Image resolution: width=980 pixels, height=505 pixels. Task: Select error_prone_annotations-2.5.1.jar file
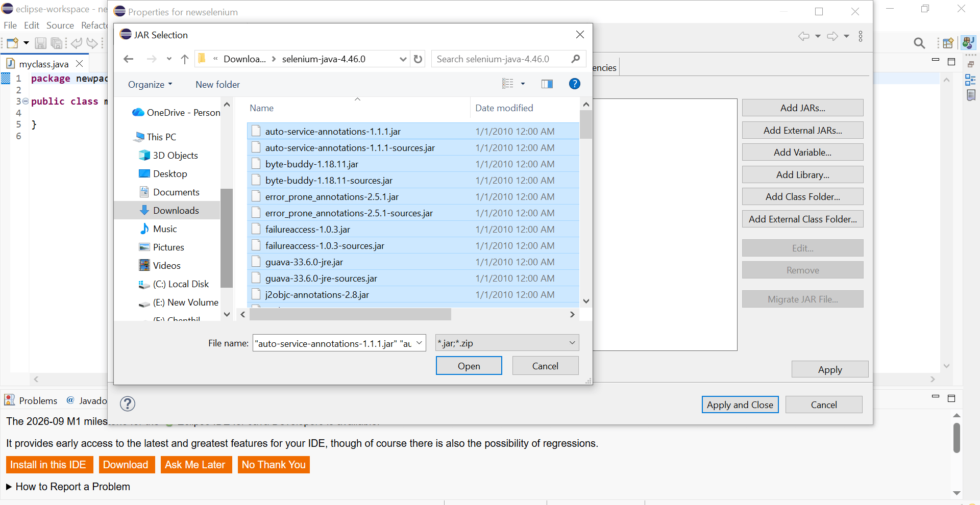click(x=413, y=197)
